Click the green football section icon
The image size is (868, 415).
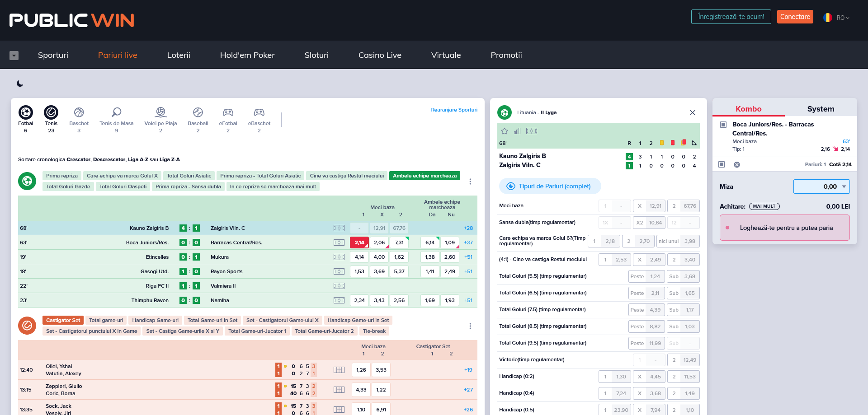27,181
